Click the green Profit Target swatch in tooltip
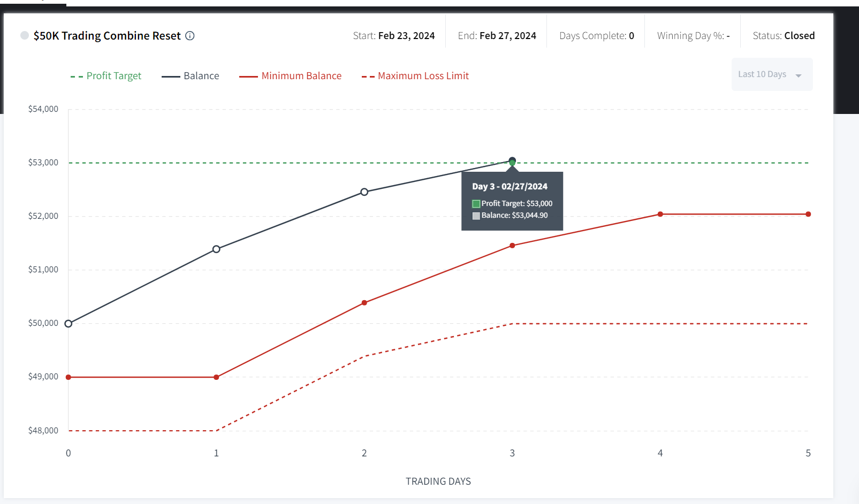This screenshot has height=504, width=859. tap(476, 204)
